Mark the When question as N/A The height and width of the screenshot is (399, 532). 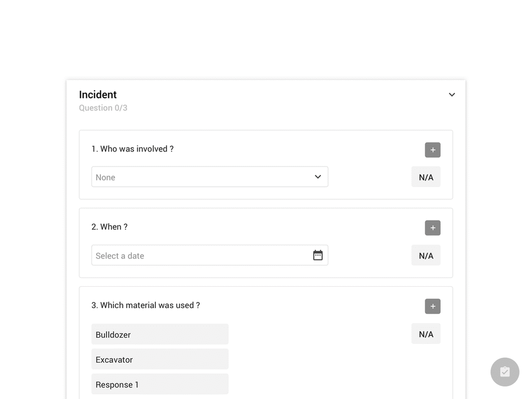425,256
